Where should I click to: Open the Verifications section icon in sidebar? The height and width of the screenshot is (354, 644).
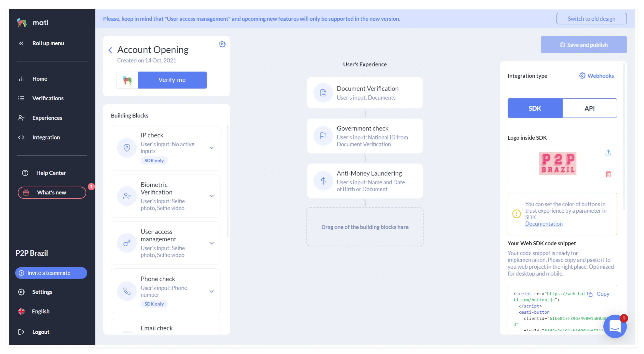[x=21, y=98]
